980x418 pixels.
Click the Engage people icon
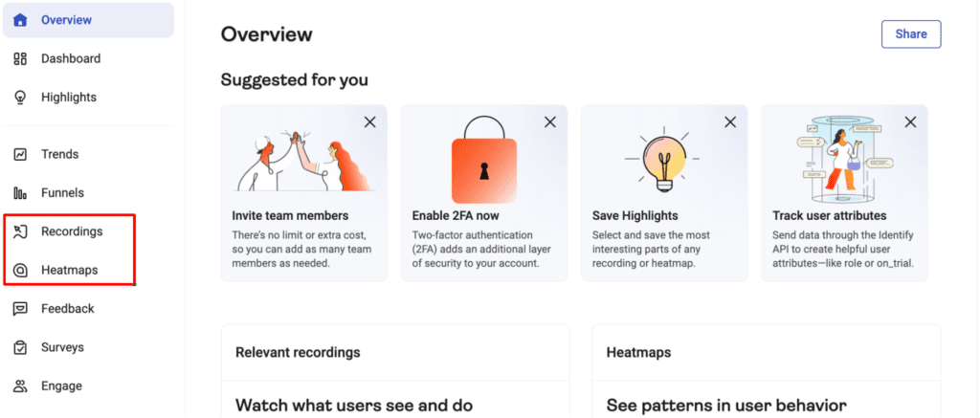pos(20,386)
